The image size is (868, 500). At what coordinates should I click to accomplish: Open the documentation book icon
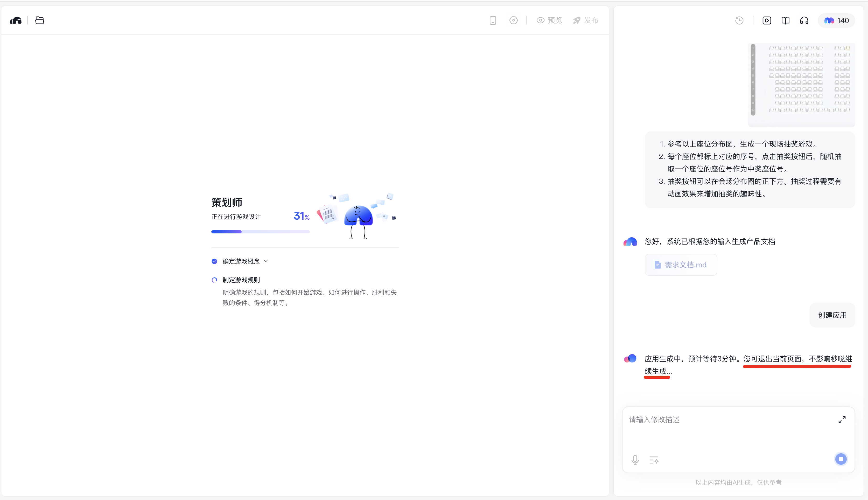click(x=785, y=20)
